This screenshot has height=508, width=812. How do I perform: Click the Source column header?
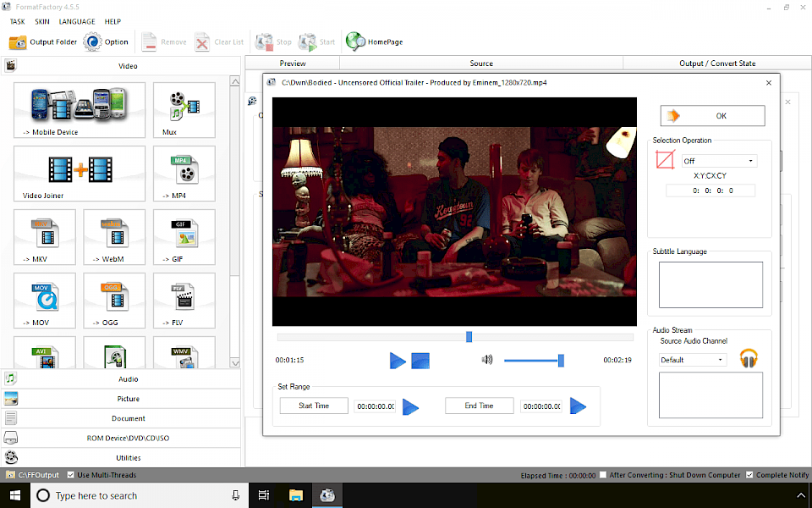pyautogui.click(x=481, y=63)
